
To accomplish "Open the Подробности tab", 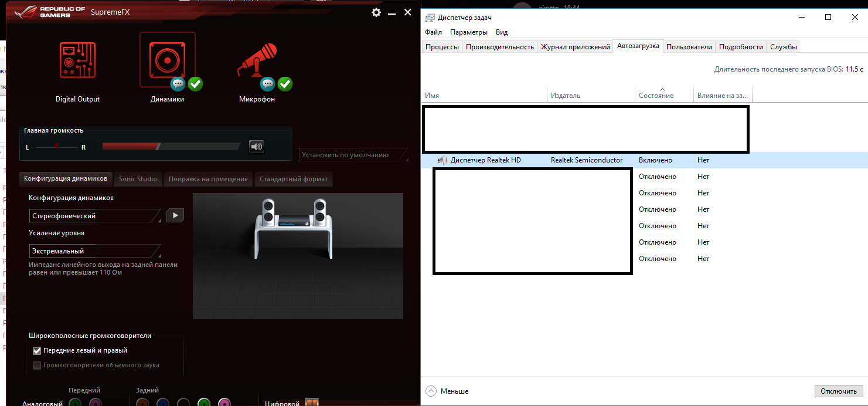I will [x=741, y=47].
